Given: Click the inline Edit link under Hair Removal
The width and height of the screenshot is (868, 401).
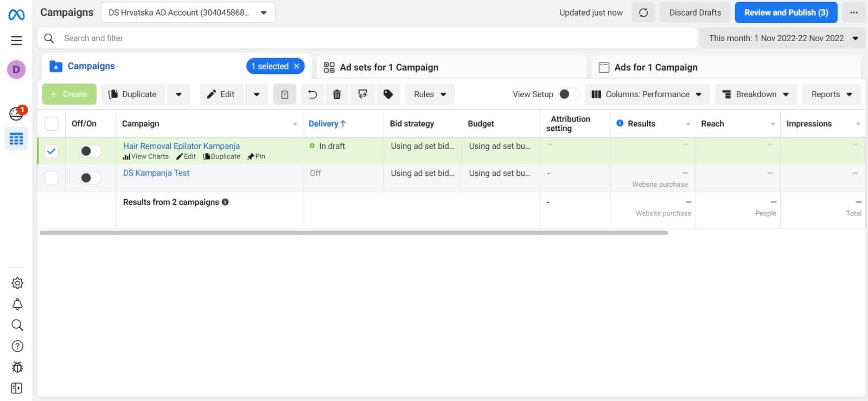Looking at the screenshot, I should point(186,156).
